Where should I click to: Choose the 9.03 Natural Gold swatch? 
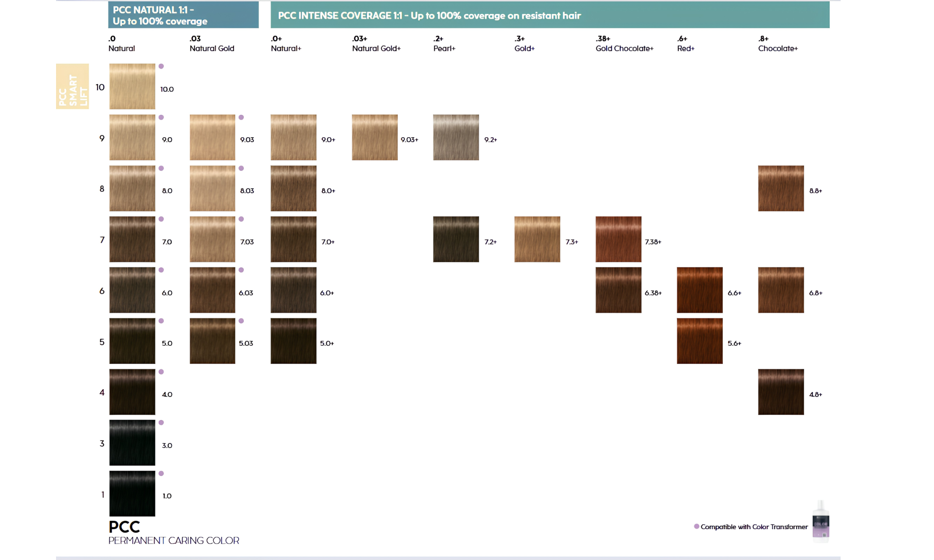coord(212,137)
